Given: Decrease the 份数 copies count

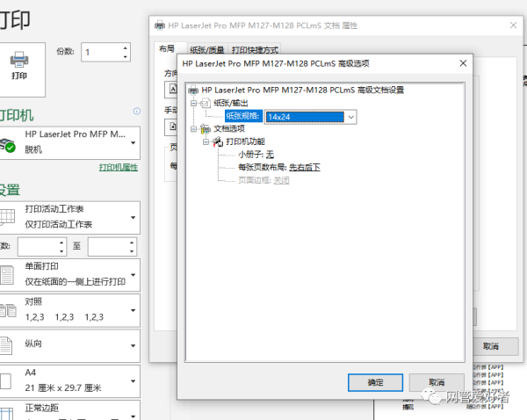Looking at the screenshot, I should pos(125,57).
